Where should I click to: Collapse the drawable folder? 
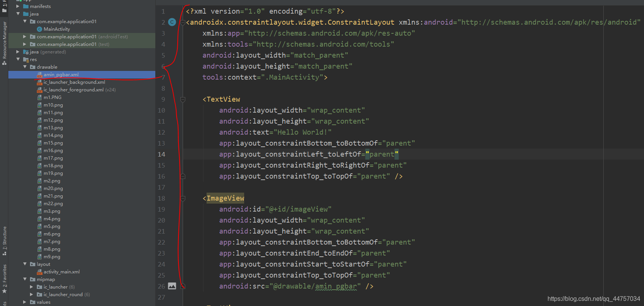point(25,67)
